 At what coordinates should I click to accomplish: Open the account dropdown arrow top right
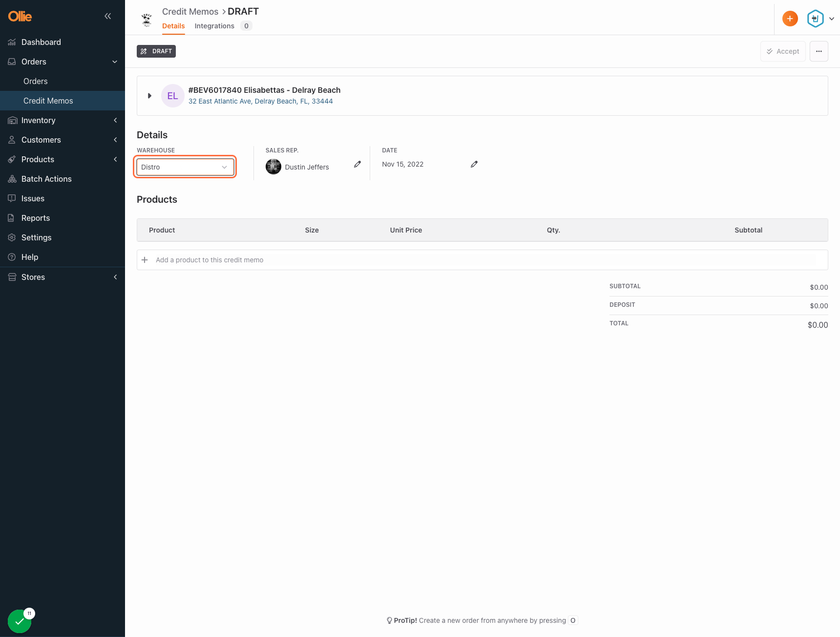coord(832,19)
